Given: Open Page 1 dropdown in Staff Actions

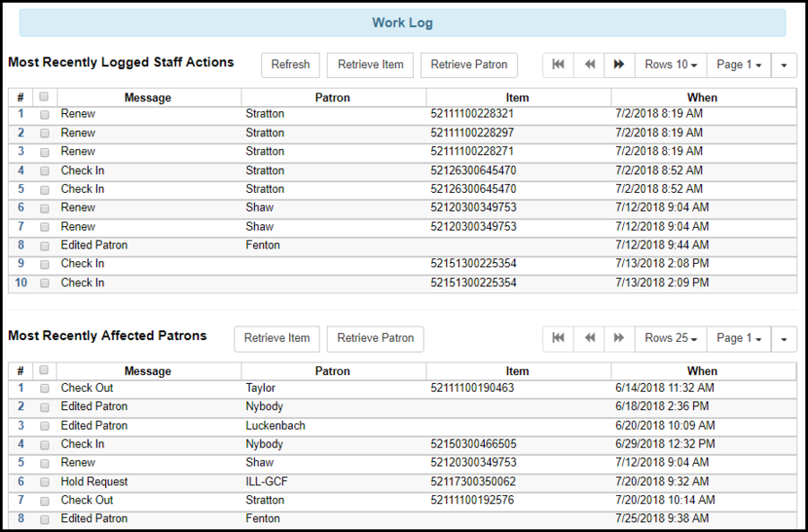Looking at the screenshot, I should pos(739,65).
